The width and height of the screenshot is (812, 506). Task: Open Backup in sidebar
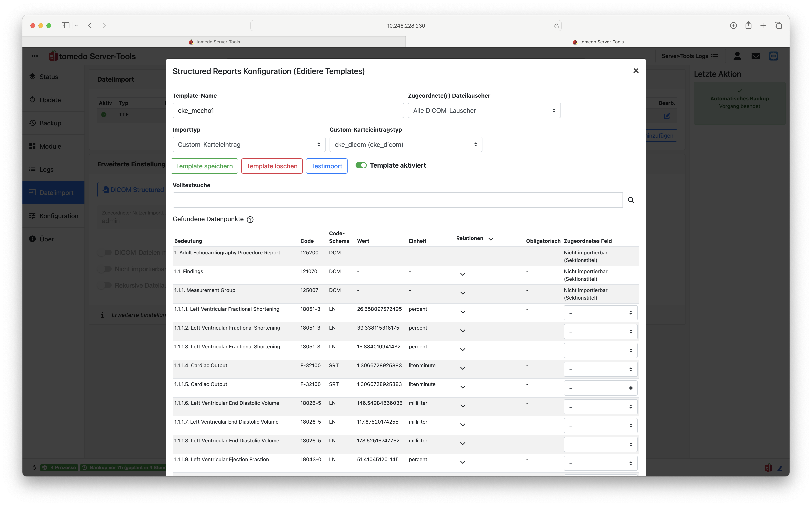[x=53, y=123]
